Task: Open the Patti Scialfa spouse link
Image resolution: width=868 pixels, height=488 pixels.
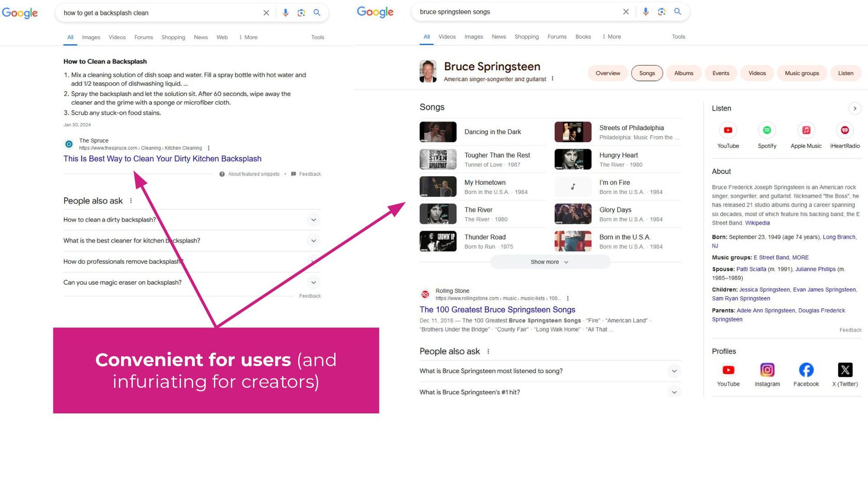Action: tap(751, 269)
